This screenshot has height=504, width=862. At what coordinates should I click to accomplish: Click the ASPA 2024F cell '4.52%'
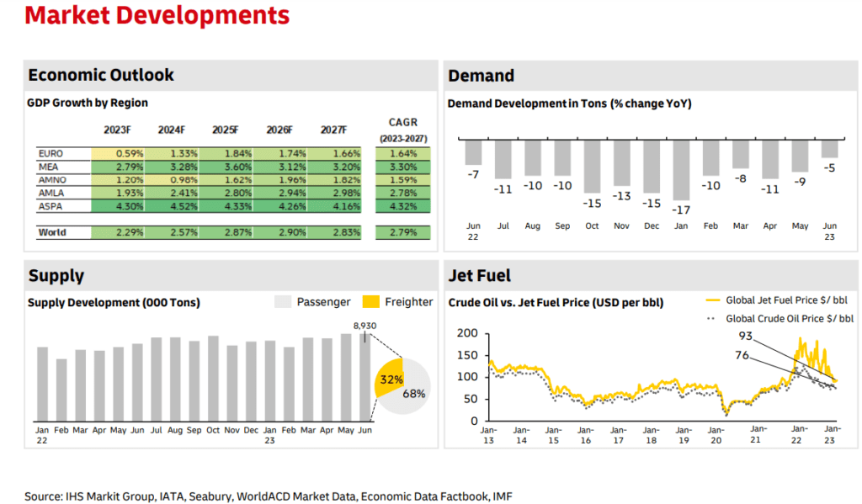tap(172, 206)
